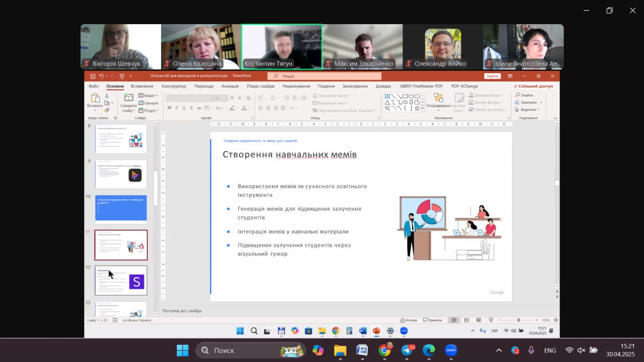Viewport: 644px width, 362px height.
Task: Open the Select (Виділити) dropdown
Action: (x=528, y=110)
